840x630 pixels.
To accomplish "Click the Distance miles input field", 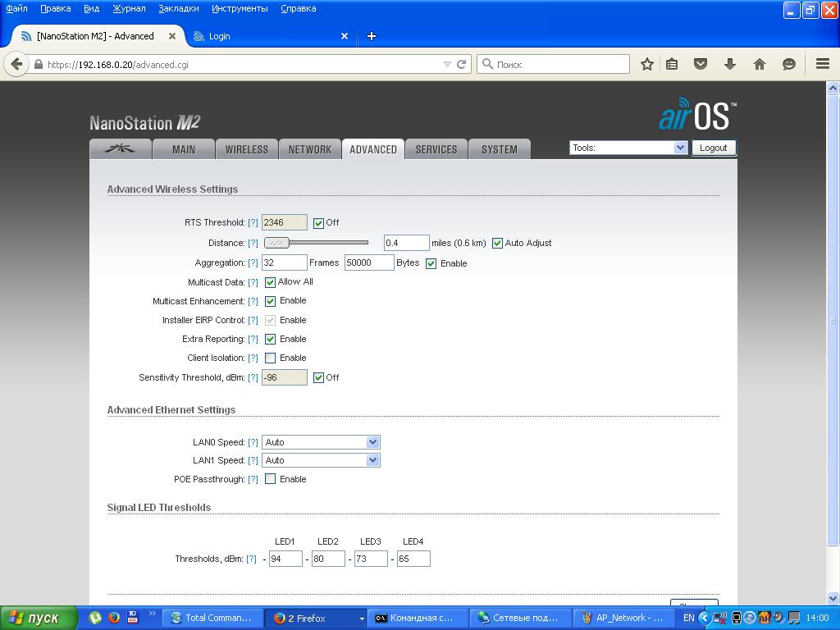I will (407, 243).
